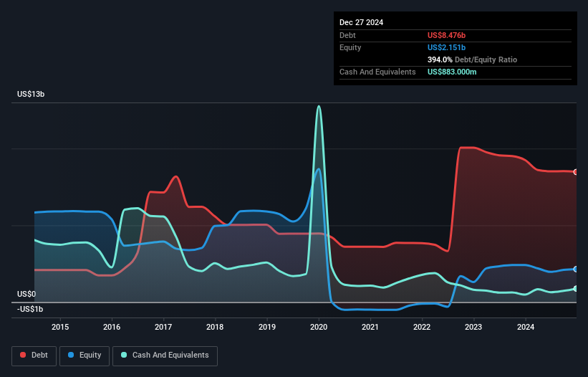The height and width of the screenshot is (377, 588).
Task: Click the US$8.476b debt value
Action: 447,35
